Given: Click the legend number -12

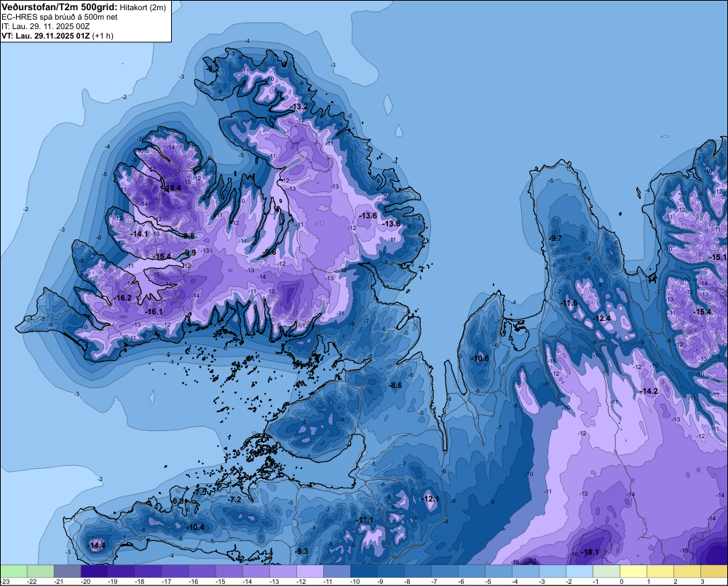Looking at the screenshot, I should (x=301, y=582).
